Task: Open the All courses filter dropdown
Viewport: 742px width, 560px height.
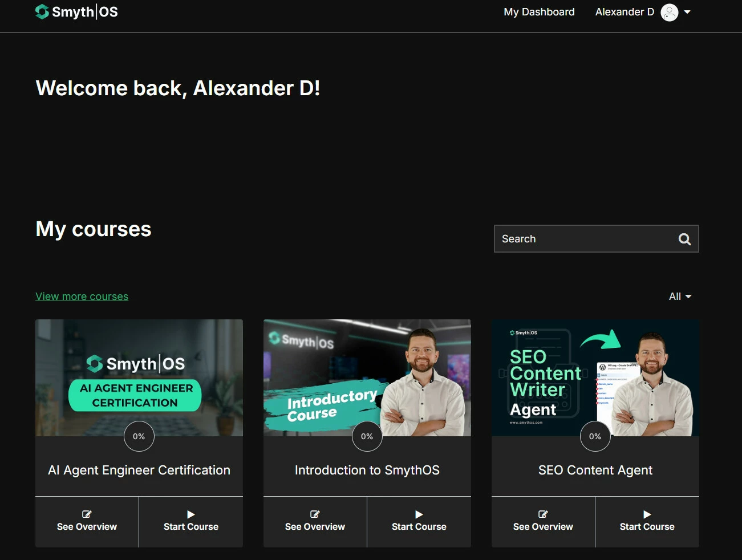Action: [680, 297]
